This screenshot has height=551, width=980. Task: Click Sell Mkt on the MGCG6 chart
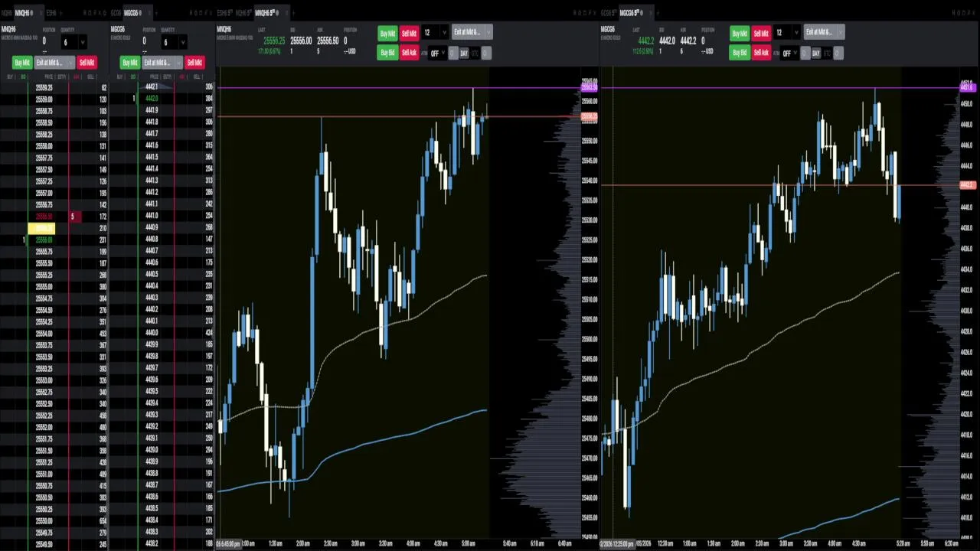tap(761, 33)
